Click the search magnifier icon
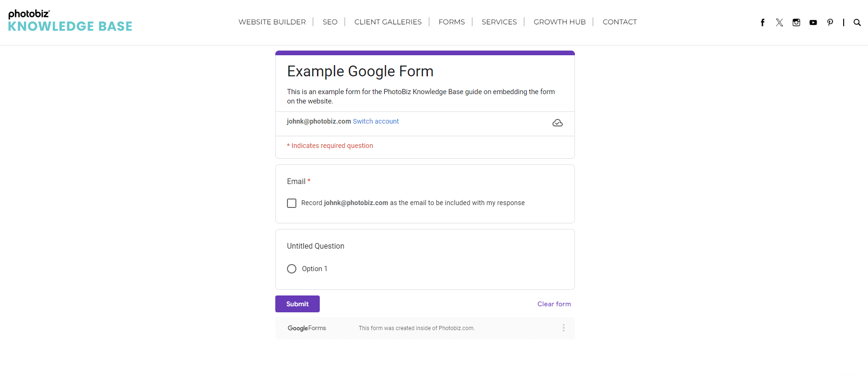The image size is (868, 376). pyautogui.click(x=857, y=22)
